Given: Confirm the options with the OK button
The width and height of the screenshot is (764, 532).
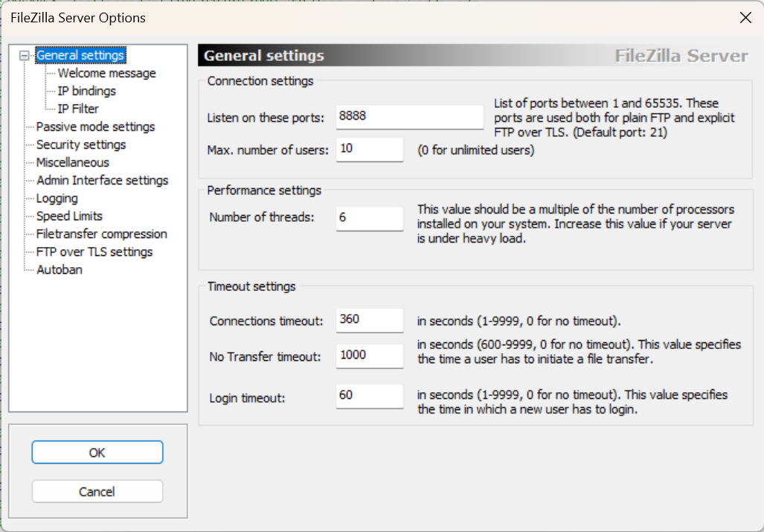Looking at the screenshot, I should click(97, 452).
